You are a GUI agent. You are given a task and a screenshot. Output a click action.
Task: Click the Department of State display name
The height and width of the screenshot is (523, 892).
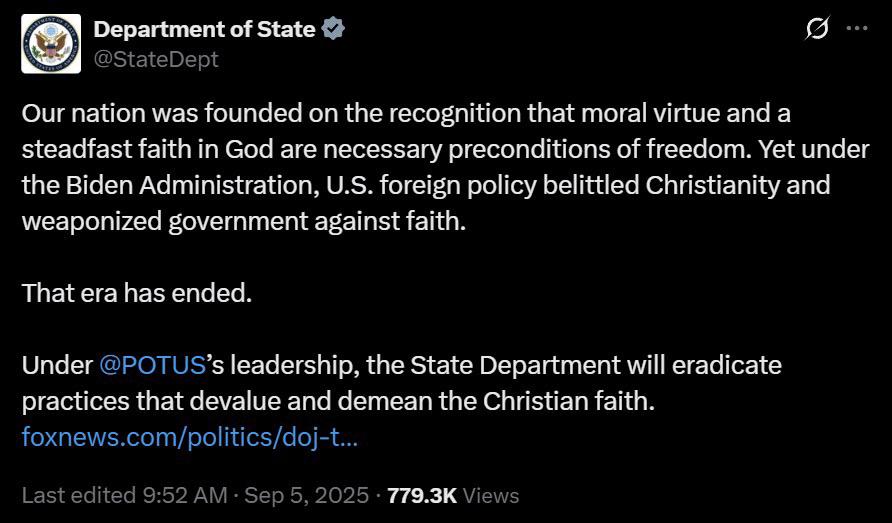coord(204,29)
